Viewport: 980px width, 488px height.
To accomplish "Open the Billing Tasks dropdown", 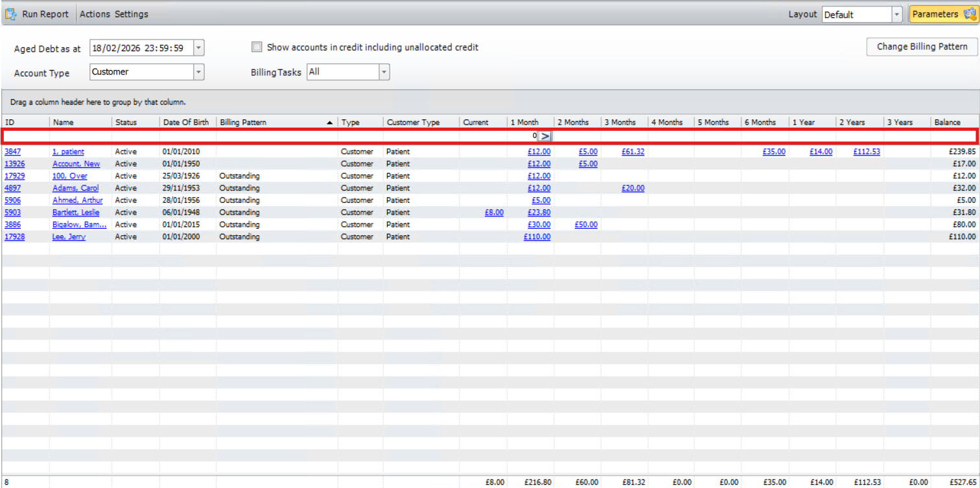I will click(384, 72).
